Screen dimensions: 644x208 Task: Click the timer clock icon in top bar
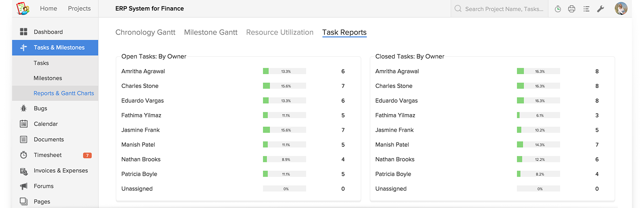click(557, 9)
